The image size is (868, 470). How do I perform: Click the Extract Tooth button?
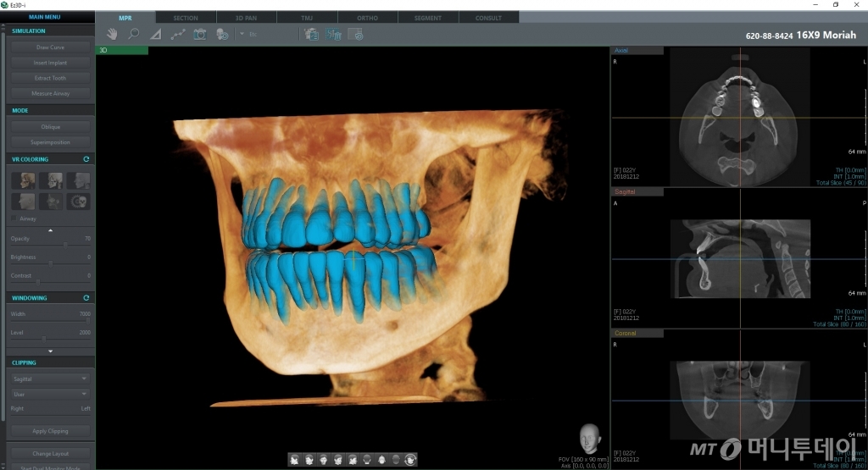50,78
